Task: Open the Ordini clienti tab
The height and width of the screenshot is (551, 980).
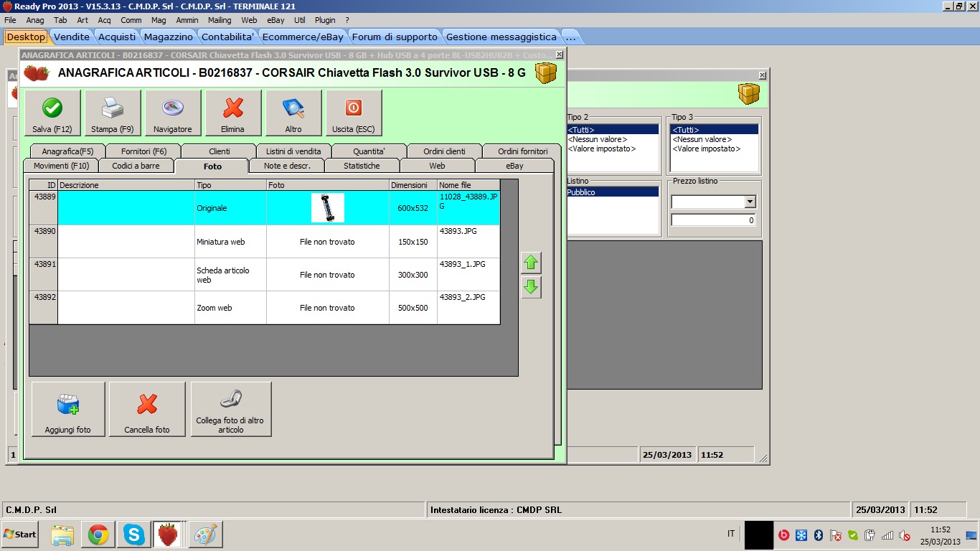Action: (x=444, y=151)
